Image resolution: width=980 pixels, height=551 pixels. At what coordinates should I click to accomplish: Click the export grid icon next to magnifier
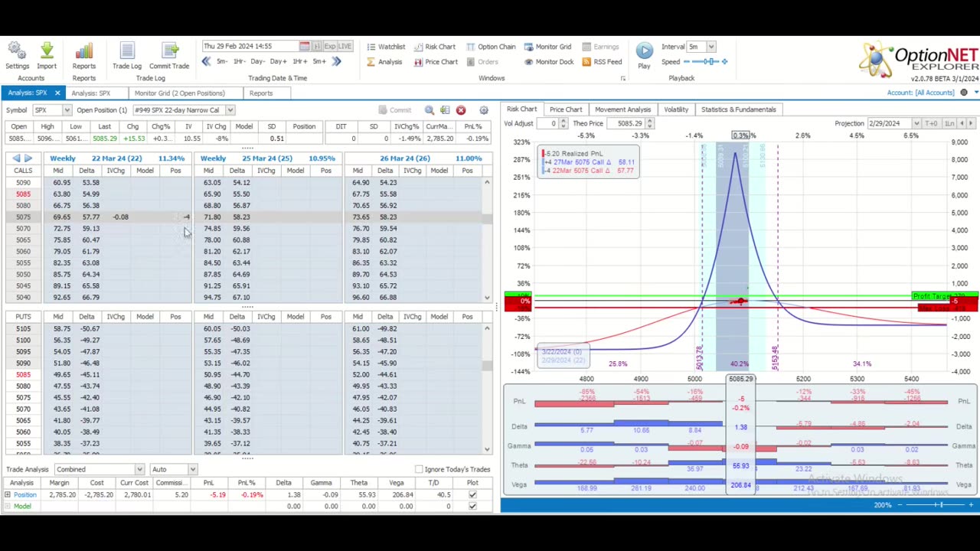tap(445, 110)
